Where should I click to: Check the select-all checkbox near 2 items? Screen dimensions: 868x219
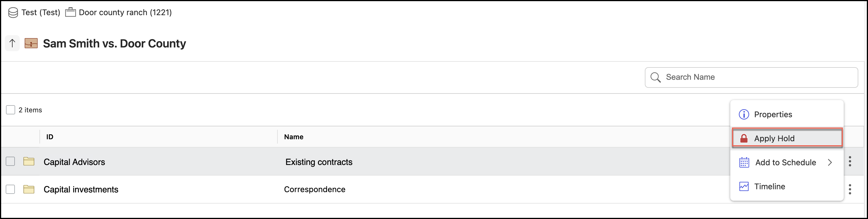(x=11, y=109)
